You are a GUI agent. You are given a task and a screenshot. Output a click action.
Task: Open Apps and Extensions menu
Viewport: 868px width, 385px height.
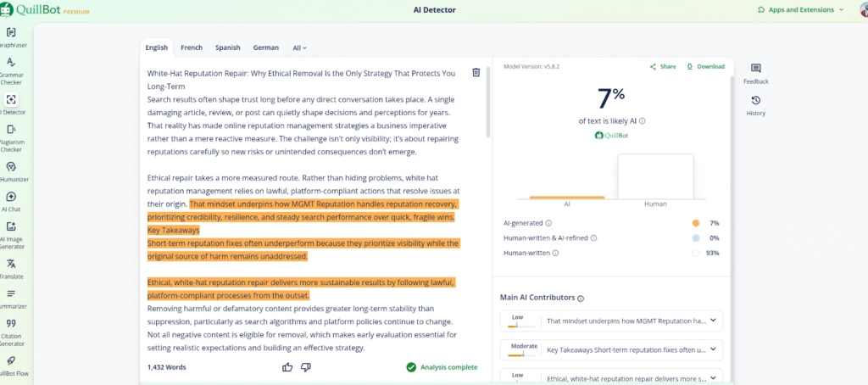tap(800, 9)
